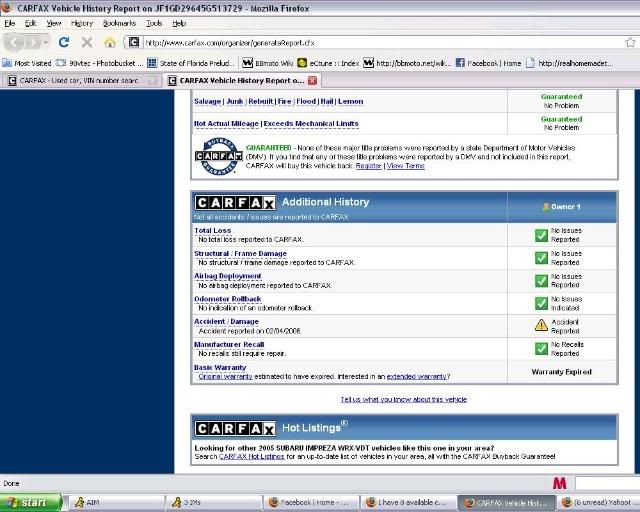
Task: Open the Odometer Rollback link
Action: pos(228,299)
